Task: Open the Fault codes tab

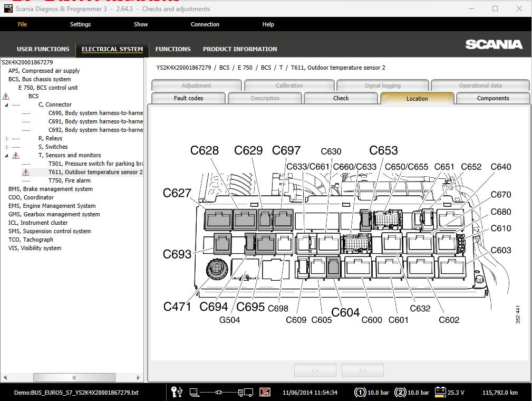Action: (x=188, y=98)
